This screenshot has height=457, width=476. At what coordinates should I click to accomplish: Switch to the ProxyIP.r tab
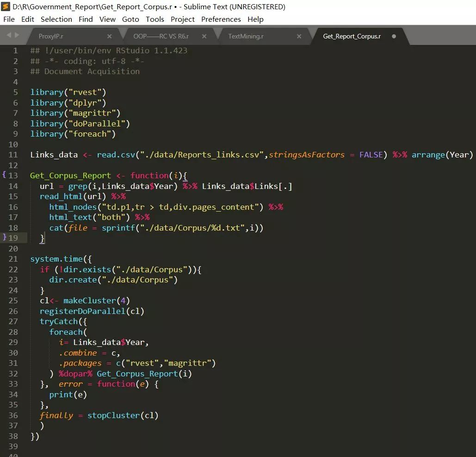(x=51, y=36)
